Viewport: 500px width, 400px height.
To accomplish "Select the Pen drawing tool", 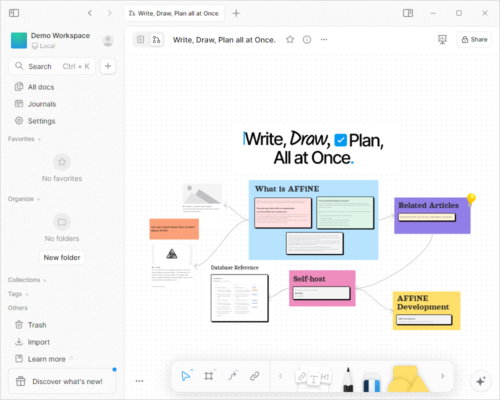I will click(x=348, y=379).
